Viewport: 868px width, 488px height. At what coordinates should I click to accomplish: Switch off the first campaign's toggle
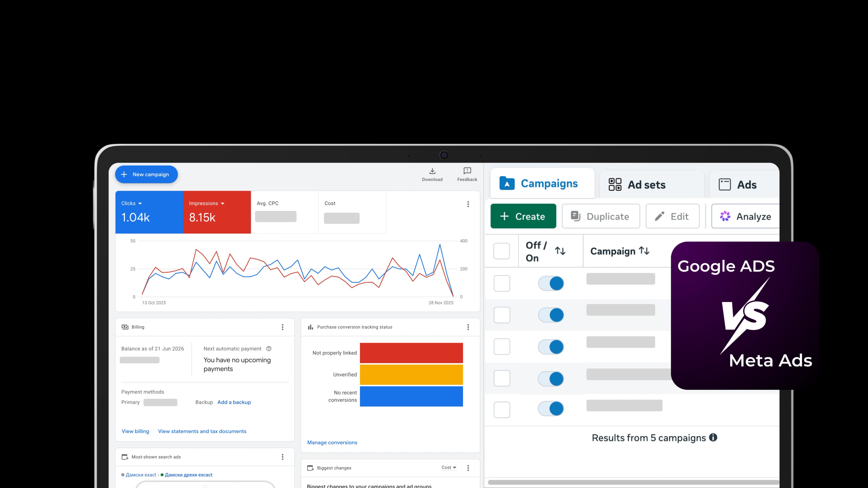pos(551,283)
